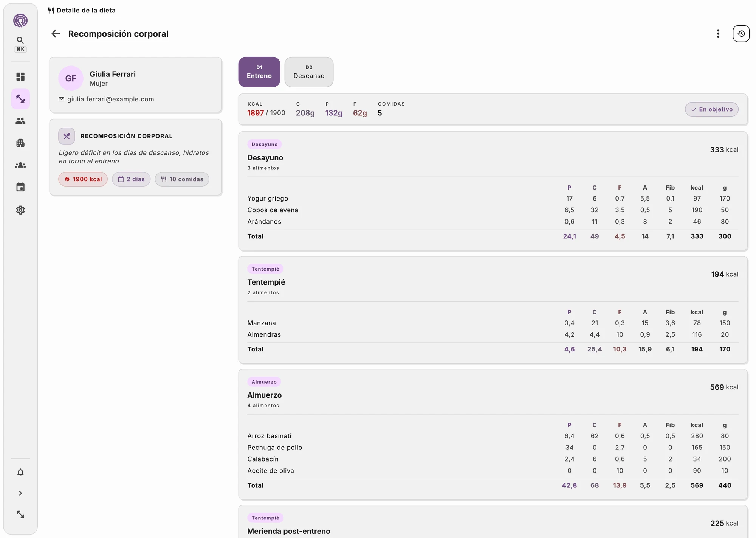Select the Almendras food row
The width and height of the screenshot is (756, 538).
click(x=493, y=334)
